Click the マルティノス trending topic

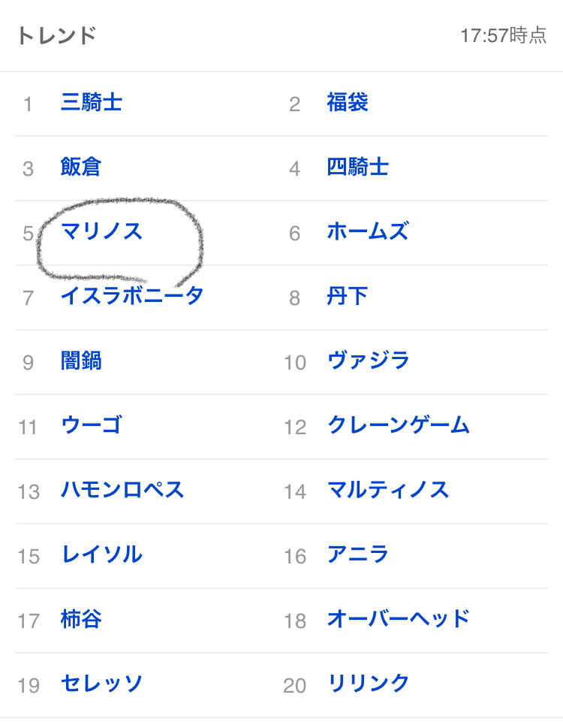tap(388, 491)
